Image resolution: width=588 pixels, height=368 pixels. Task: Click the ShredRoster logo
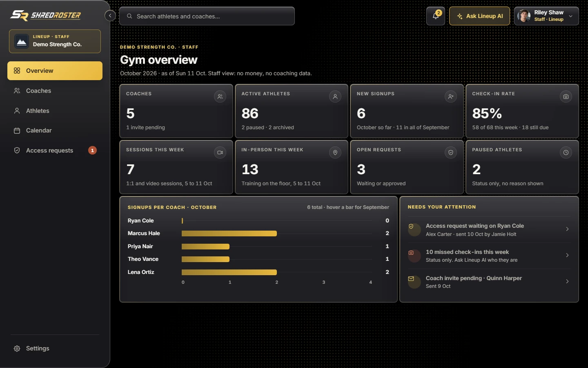coord(45,16)
